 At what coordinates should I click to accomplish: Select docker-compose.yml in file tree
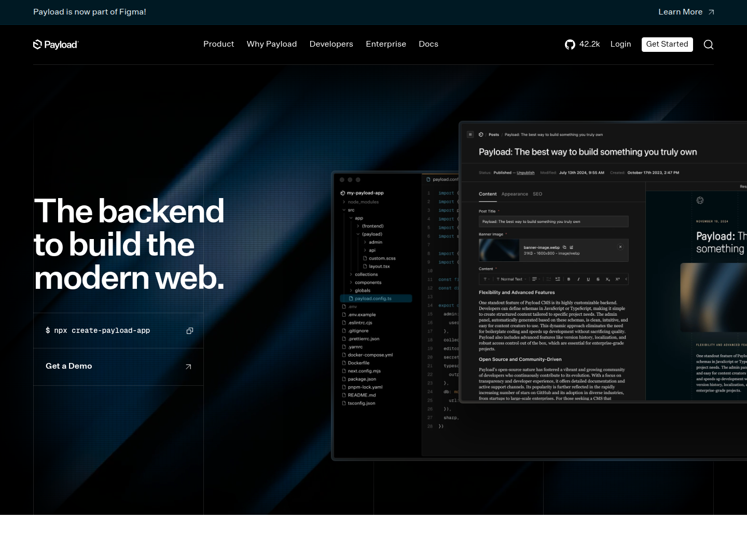pos(367,355)
